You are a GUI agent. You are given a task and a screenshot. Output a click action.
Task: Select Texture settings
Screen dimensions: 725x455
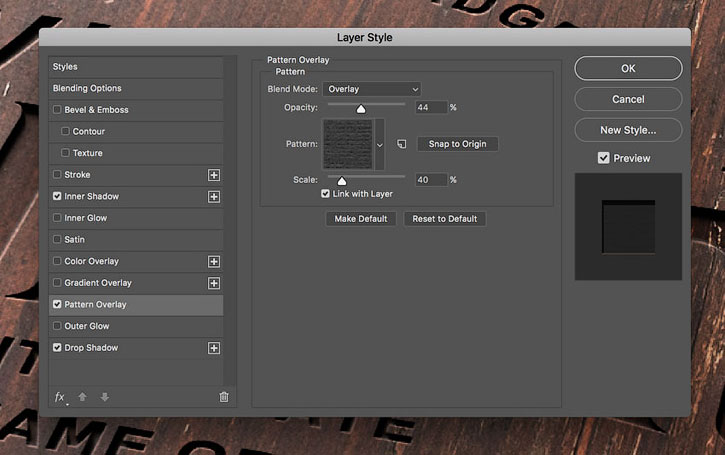(x=87, y=153)
